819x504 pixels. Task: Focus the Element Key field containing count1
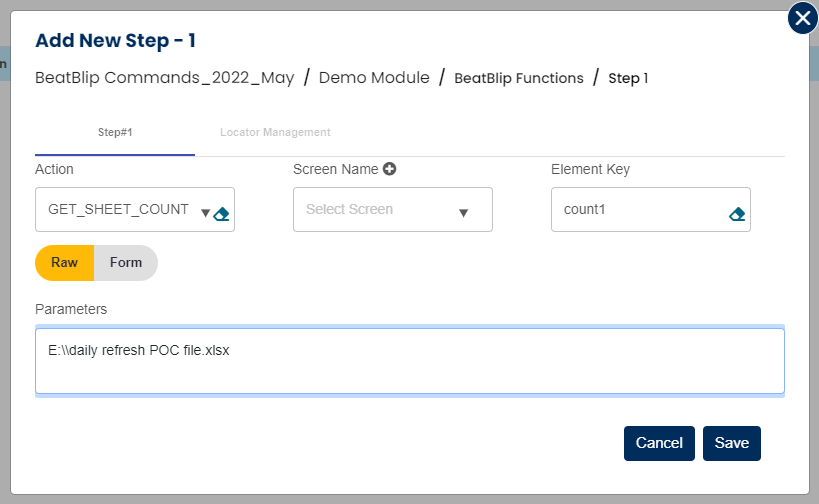636,210
